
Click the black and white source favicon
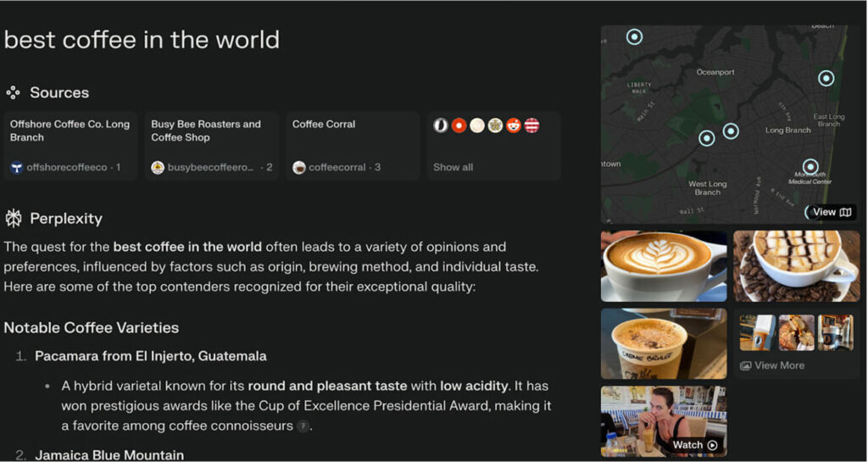[441, 125]
